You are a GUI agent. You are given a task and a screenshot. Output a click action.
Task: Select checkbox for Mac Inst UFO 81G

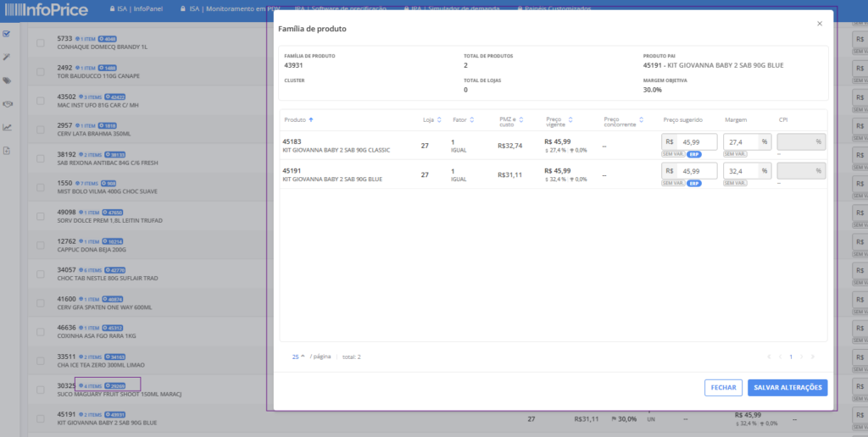pos(41,101)
